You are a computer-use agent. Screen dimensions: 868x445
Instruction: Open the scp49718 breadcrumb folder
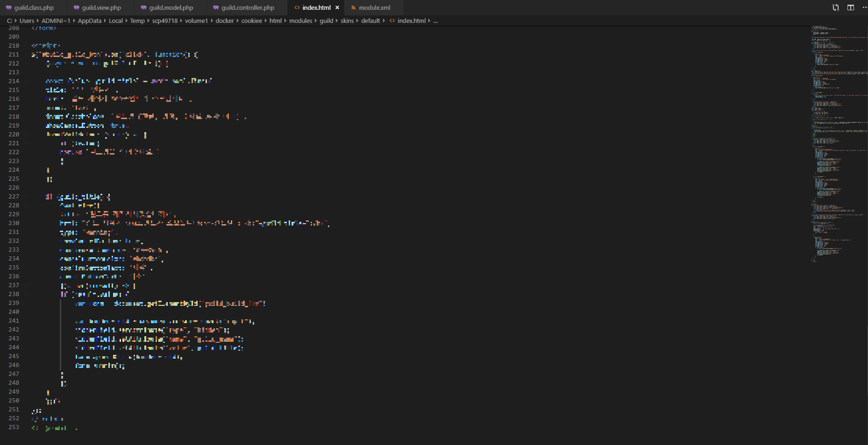click(165, 21)
